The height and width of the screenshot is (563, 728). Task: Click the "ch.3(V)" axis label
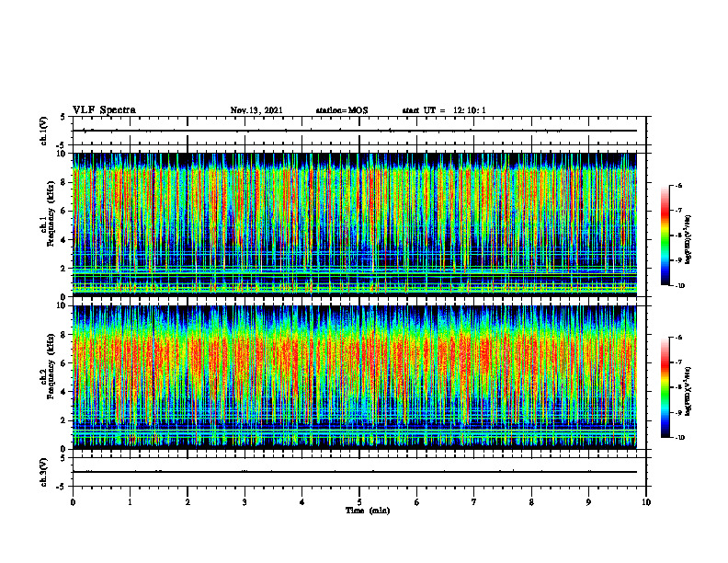pyautogui.click(x=43, y=472)
